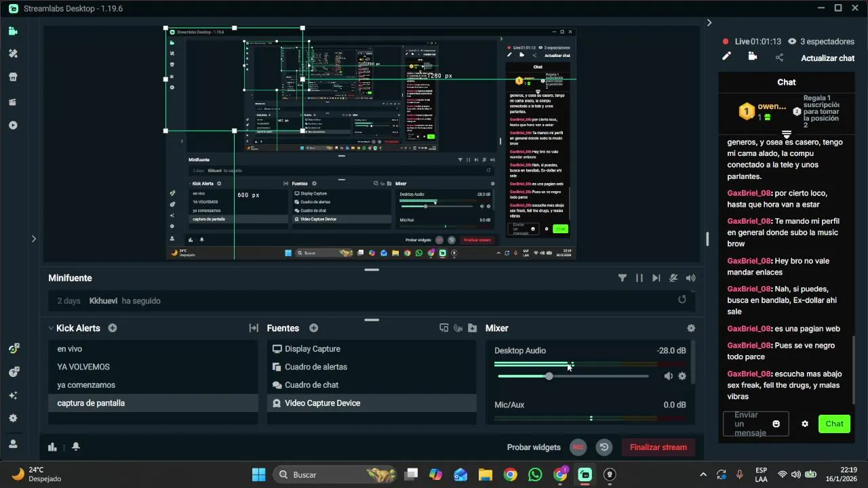The height and width of the screenshot is (488, 868).
Task: Open the Minifuente filter funnel icon
Action: pyautogui.click(x=623, y=278)
